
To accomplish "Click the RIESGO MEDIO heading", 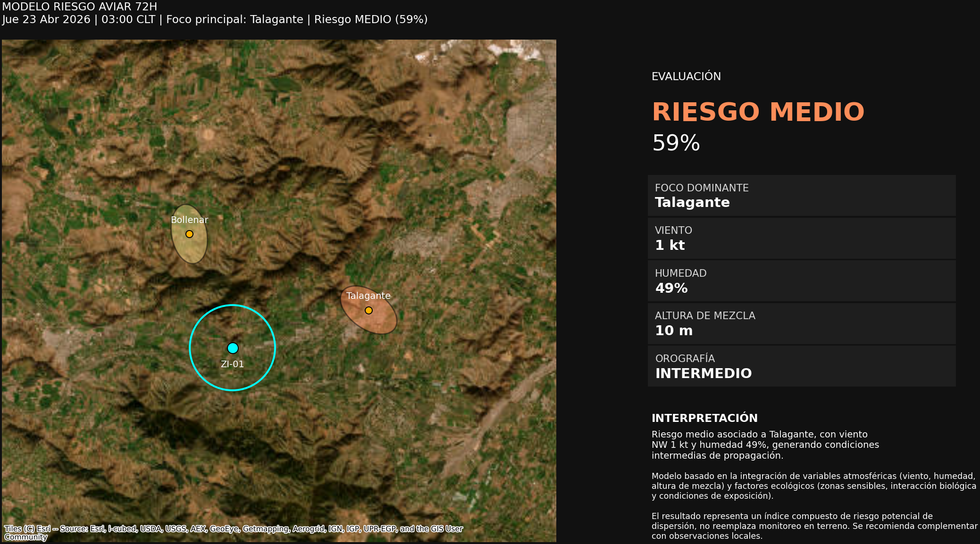I will pos(758,112).
